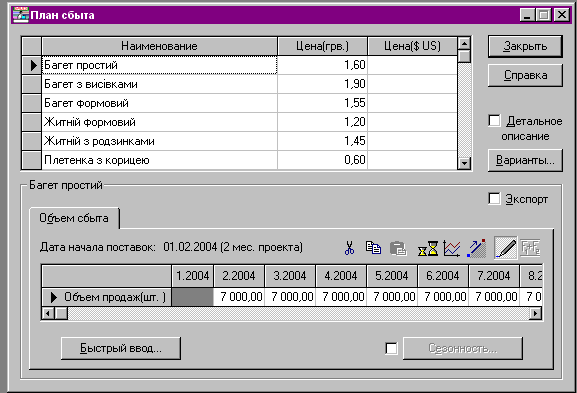Click the product list vertical scroll thumb
The image size is (577, 393).
(x=464, y=56)
